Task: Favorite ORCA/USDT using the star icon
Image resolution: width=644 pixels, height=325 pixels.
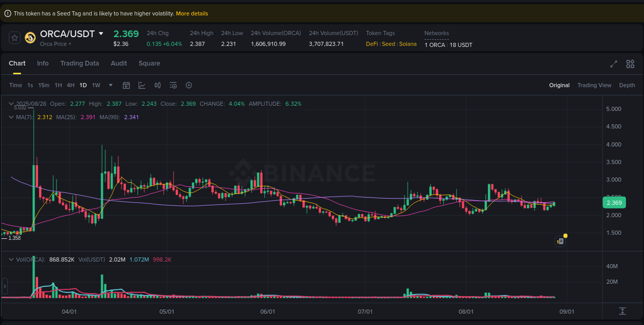Action: (14, 37)
